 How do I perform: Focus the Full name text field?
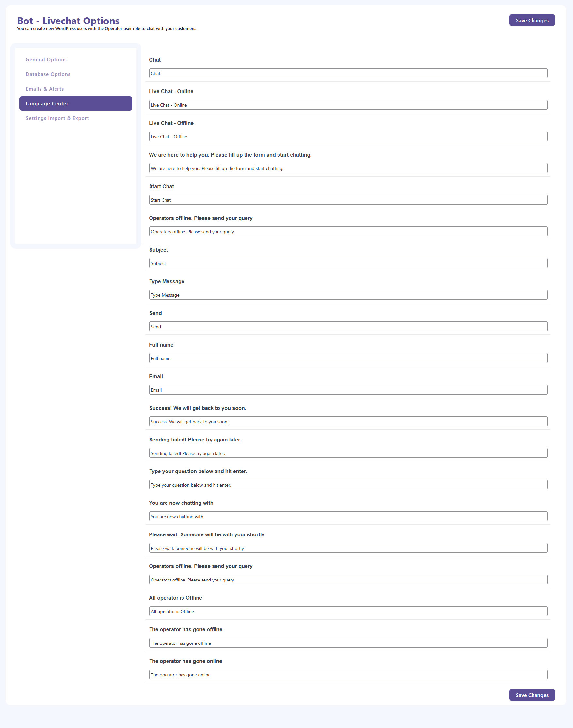(348, 358)
